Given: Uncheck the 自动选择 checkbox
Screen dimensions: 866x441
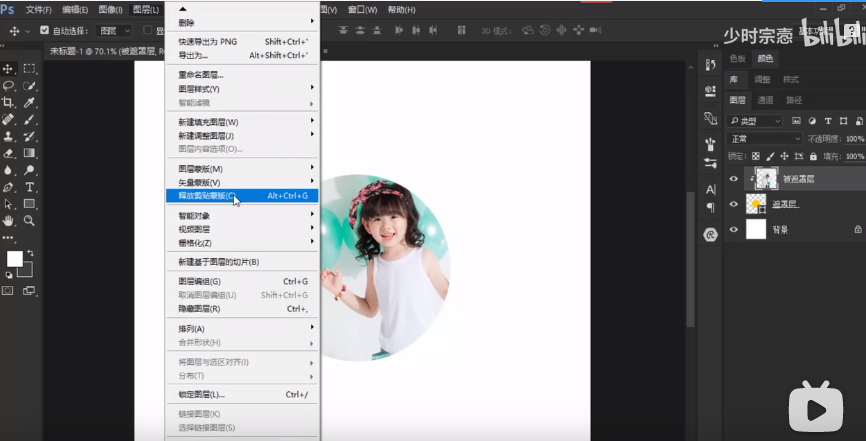Looking at the screenshot, I should 44,31.
